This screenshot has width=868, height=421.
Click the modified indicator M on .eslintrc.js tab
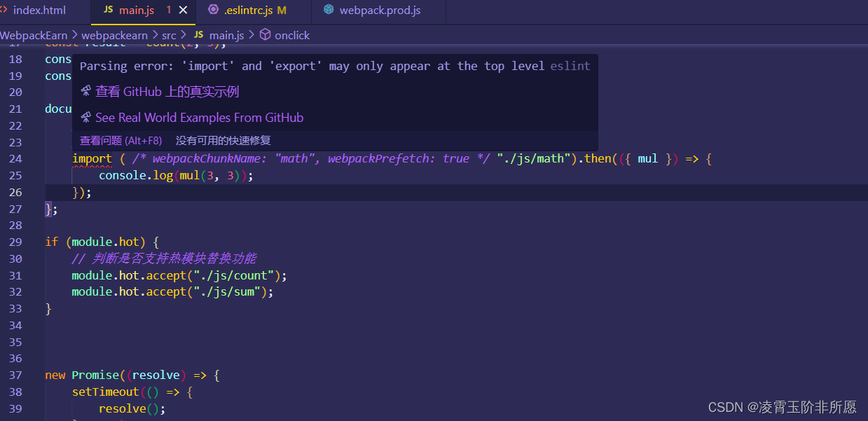282,10
